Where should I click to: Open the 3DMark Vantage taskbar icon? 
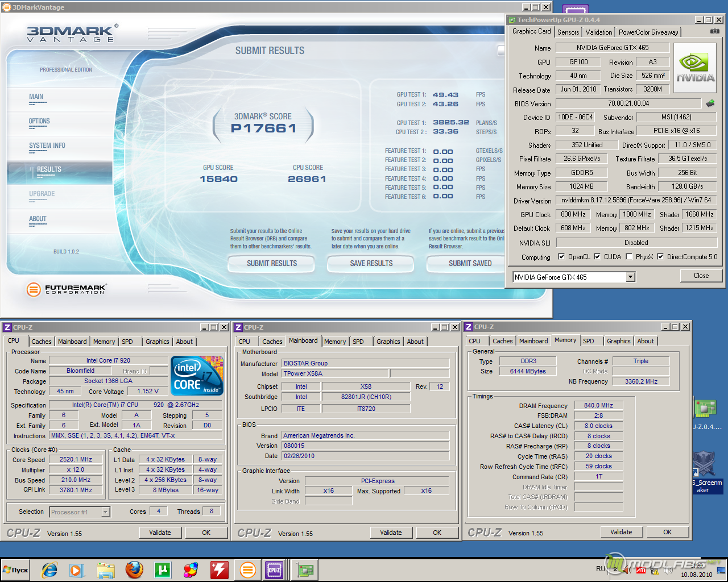[x=248, y=569]
